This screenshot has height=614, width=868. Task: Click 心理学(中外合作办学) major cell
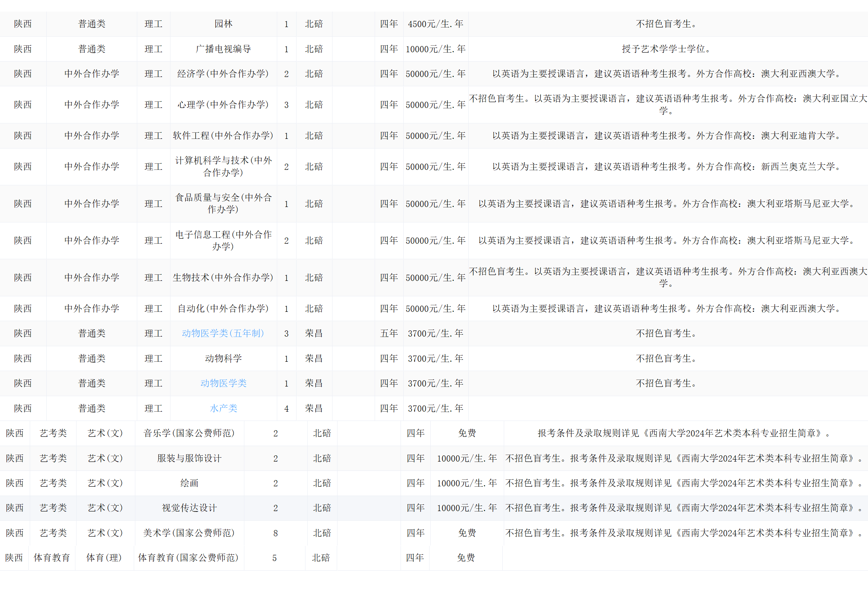coord(223,104)
